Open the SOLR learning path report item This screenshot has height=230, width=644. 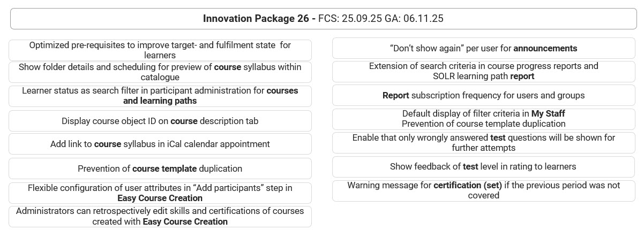tap(483, 71)
